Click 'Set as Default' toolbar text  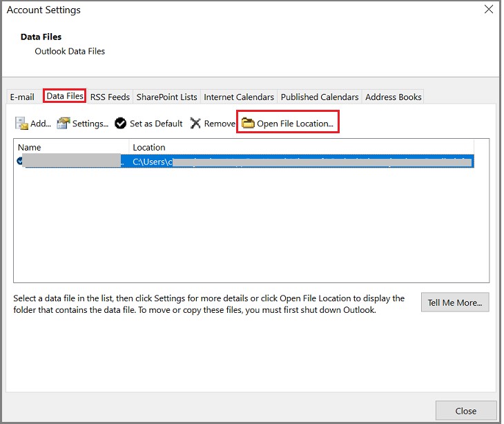tap(156, 124)
